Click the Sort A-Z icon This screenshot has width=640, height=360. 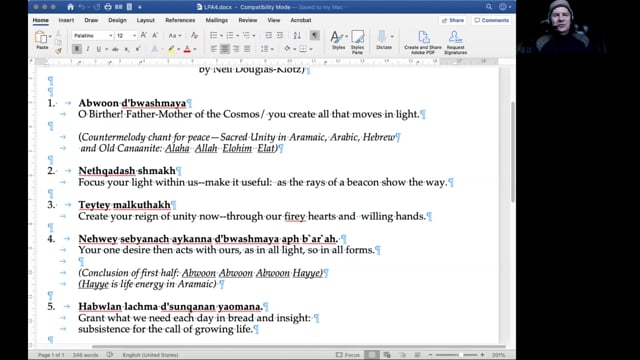click(297, 36)
